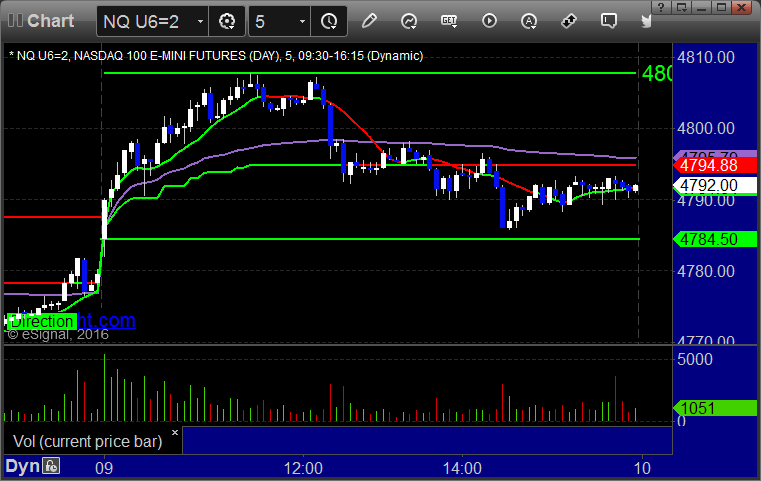Viewport: 761px width, 481px height.
Task: Click the green 4784.50 price marker
Action: coord(715,239)
